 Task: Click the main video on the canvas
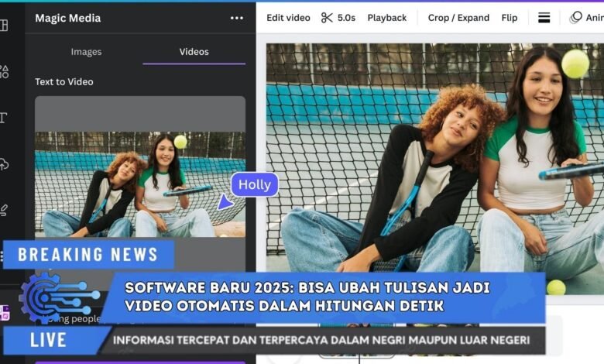(x=434, y=163)
